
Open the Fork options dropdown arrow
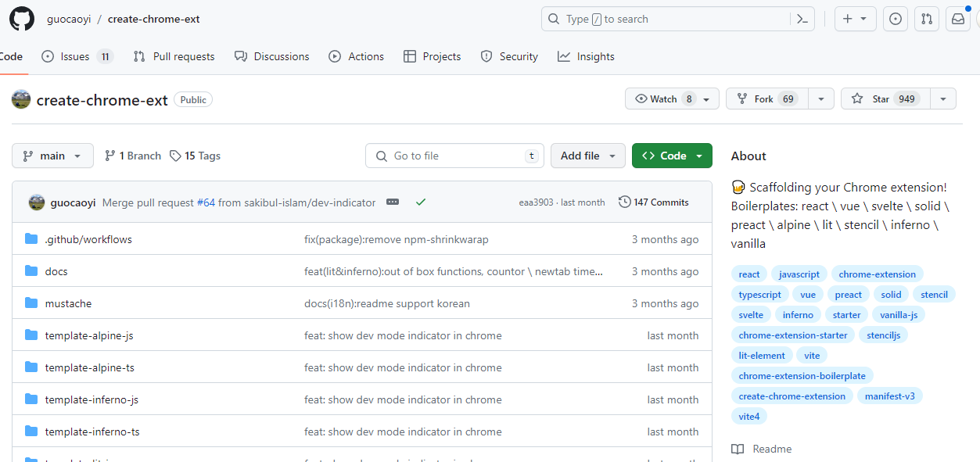click(x=820, y=99)
